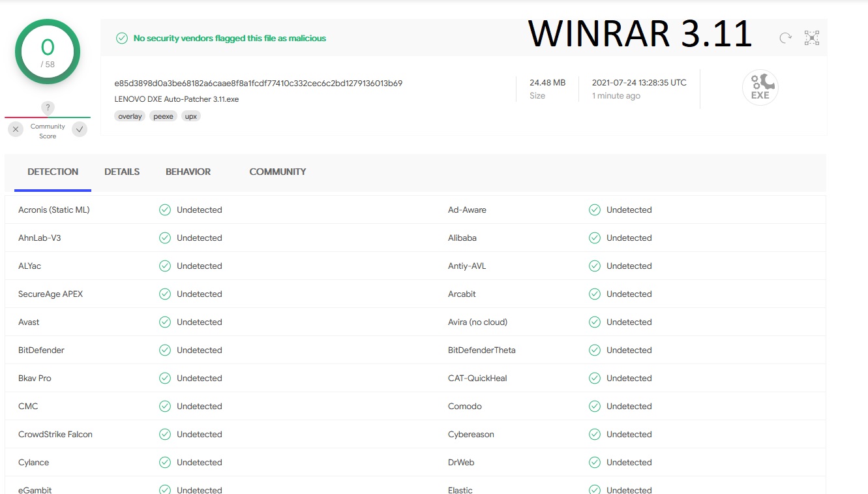This screenshot has width=868, height=494.
Task: Select the eGambit vendor name
Action: tap(35, 490)
